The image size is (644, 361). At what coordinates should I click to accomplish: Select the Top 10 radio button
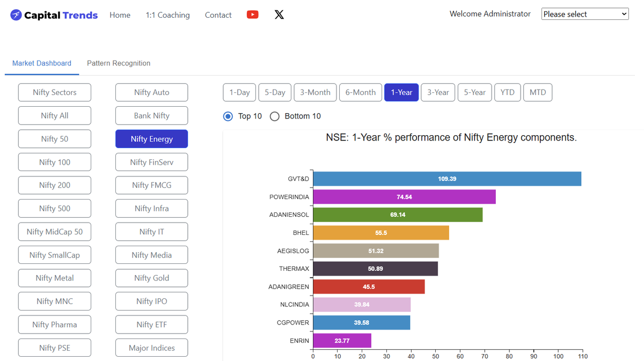click(x=228, y=116)
